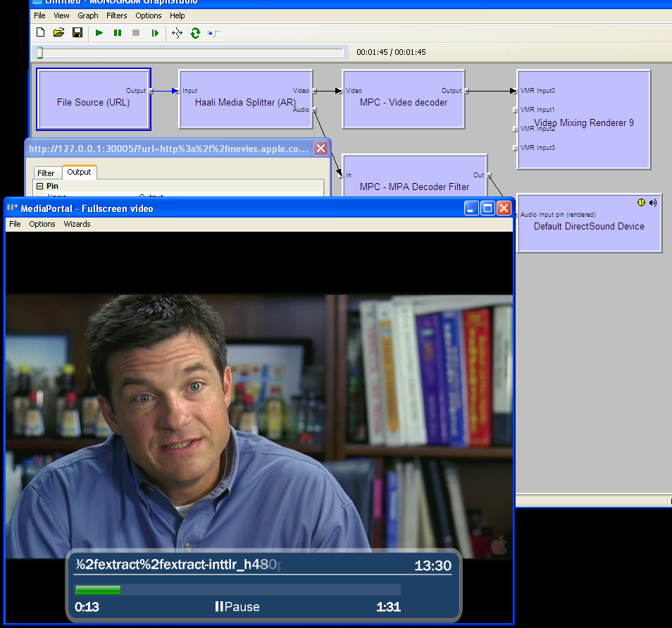
Task: Switch to the Filter tab
Action: point(46,172)
